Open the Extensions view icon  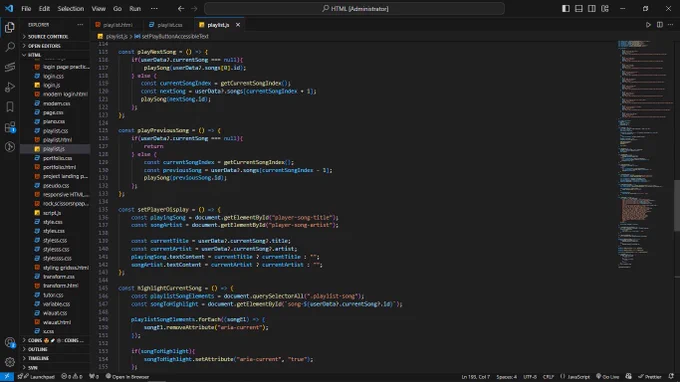(x=10, y=127)
